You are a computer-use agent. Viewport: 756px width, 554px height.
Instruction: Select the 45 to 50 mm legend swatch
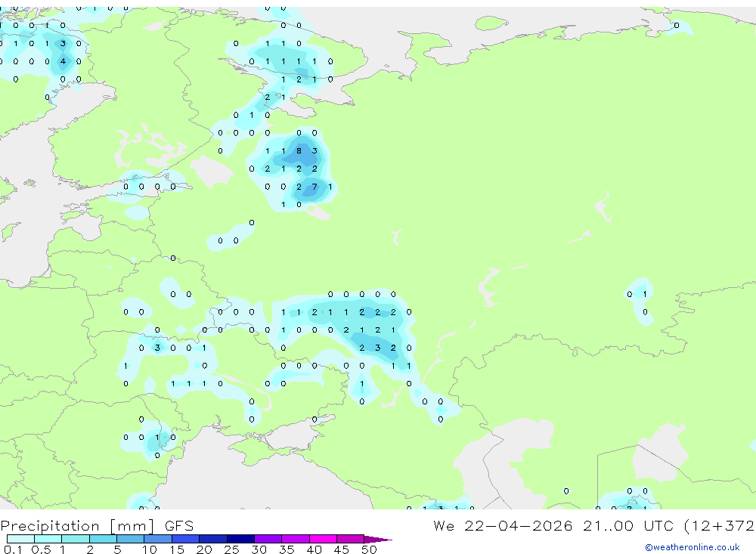(x=351, y=539)
